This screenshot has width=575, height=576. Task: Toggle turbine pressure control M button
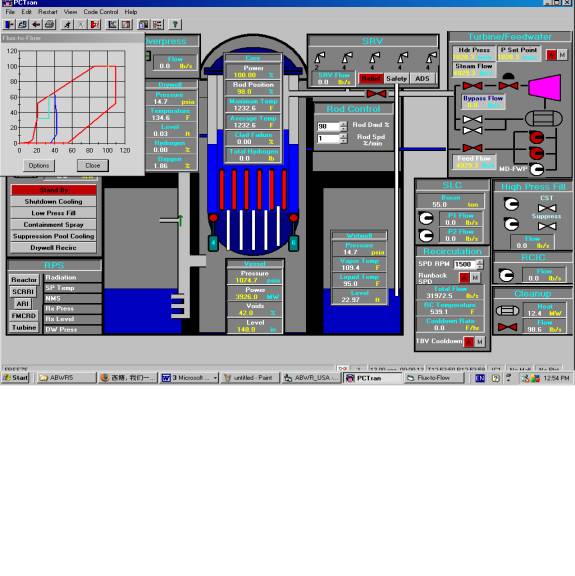coord(562,55)
